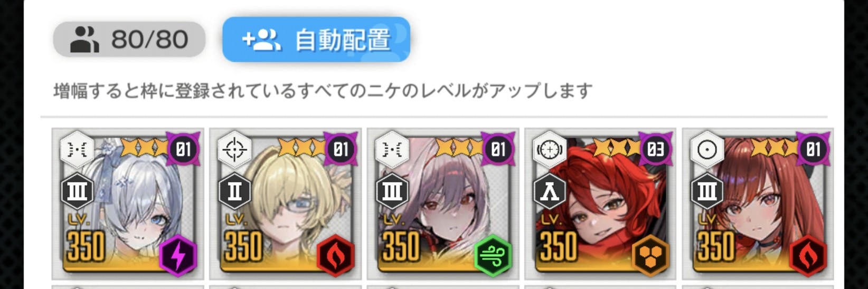The image size is (868, 289).
Task: Tap the purple lightning element icon
Action: [178, 256]
